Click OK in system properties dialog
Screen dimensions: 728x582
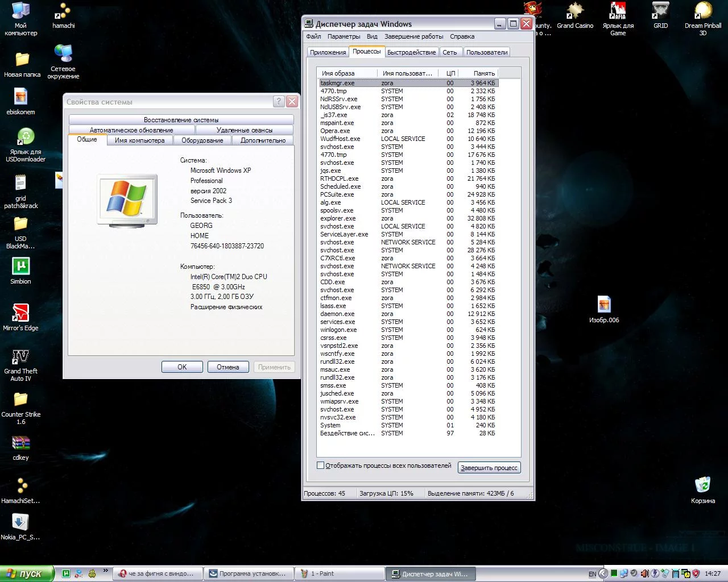pos(182,367)
